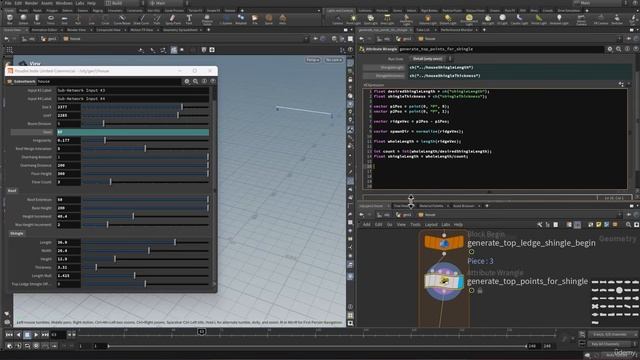
Task: Open the No cam viewport menu
Action: pos(333,60)
